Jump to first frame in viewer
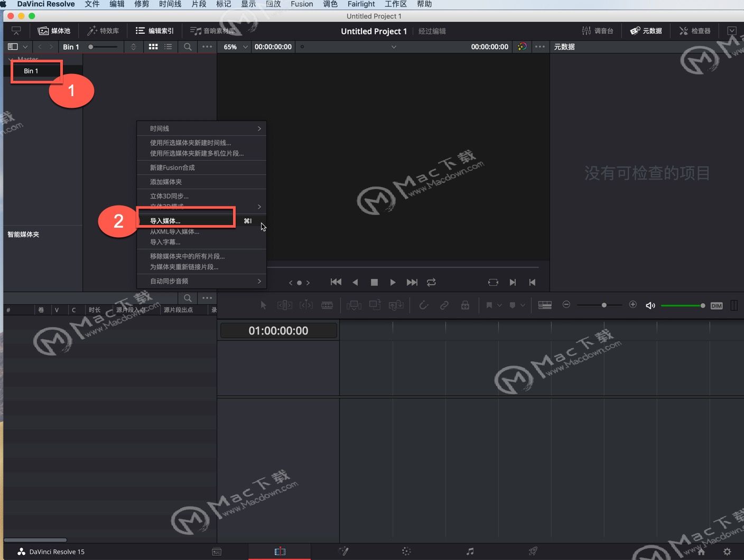Image resolution: width=744 pixels, height=560 pixels. [336, 282]
